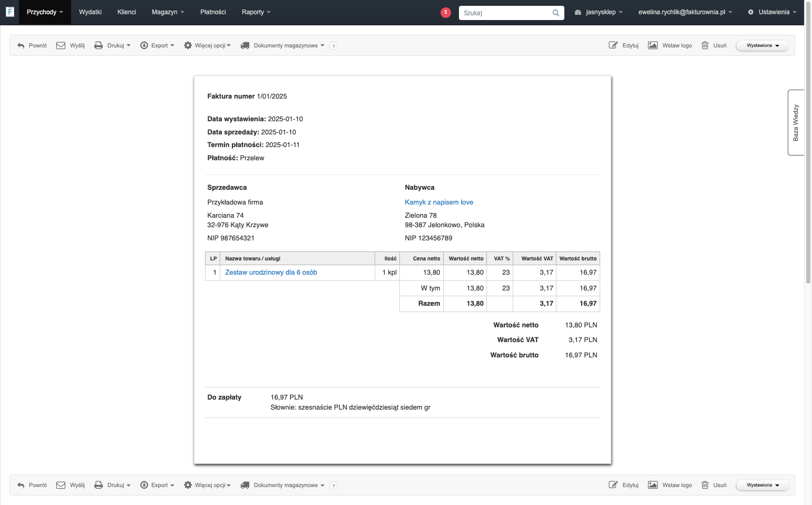Go to the Płatności section
The width and height of the screenshot is (812, 505).
click(x=213, y=12)
